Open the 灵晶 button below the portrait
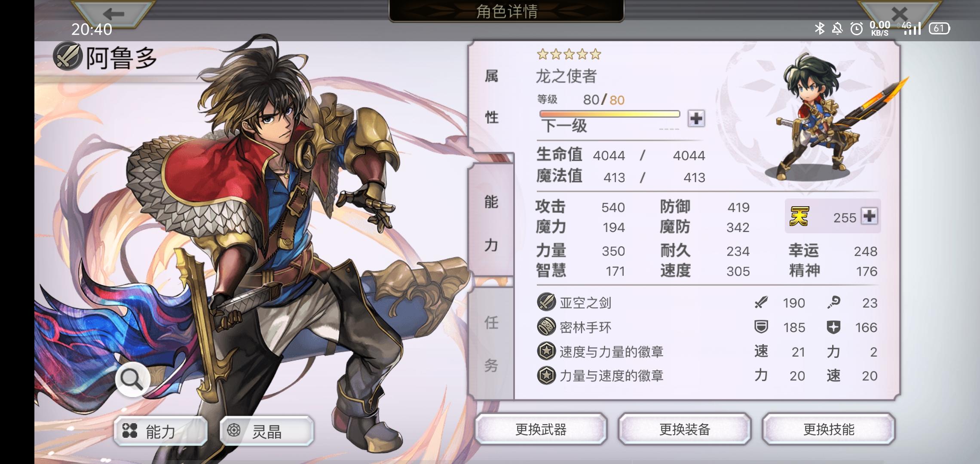Viewport: 980px width, 464px height. pyautogui.click(x=266, y=431)
